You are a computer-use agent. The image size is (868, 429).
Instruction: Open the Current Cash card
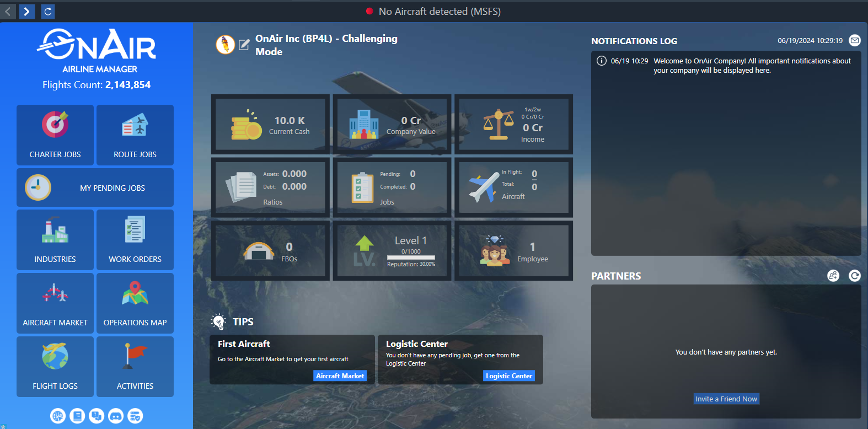(x=270, y=124)
